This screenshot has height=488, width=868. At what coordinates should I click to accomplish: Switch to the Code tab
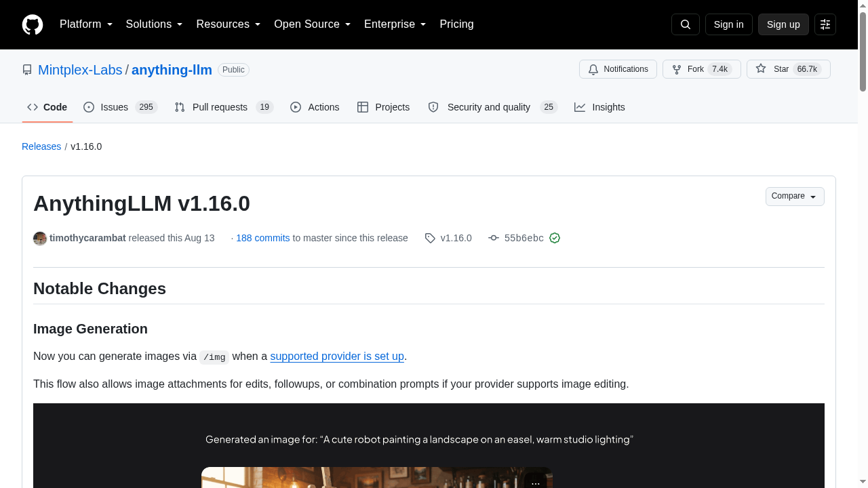pos(47,107)
